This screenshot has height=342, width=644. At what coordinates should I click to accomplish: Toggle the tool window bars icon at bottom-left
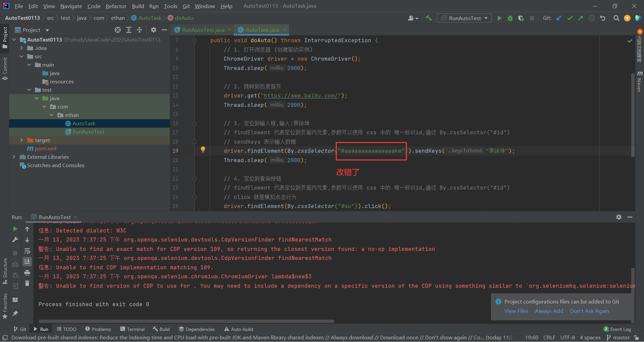pos(5,338)
